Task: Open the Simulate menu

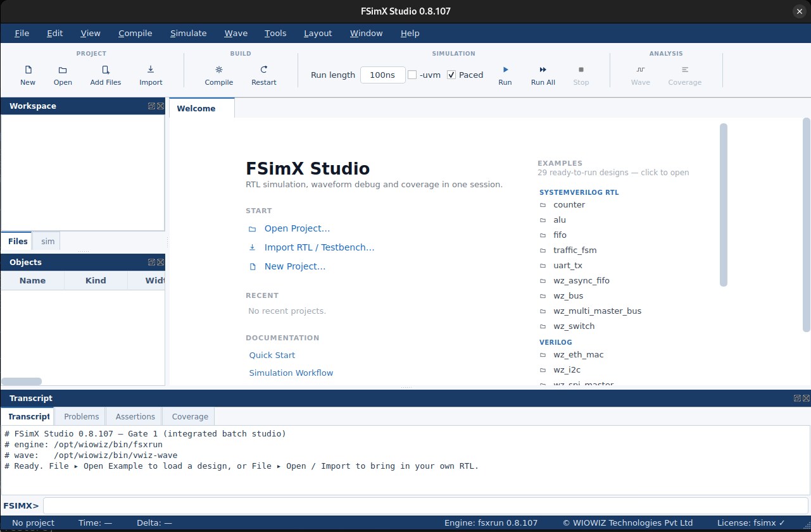Action: [x=188, y=33]
